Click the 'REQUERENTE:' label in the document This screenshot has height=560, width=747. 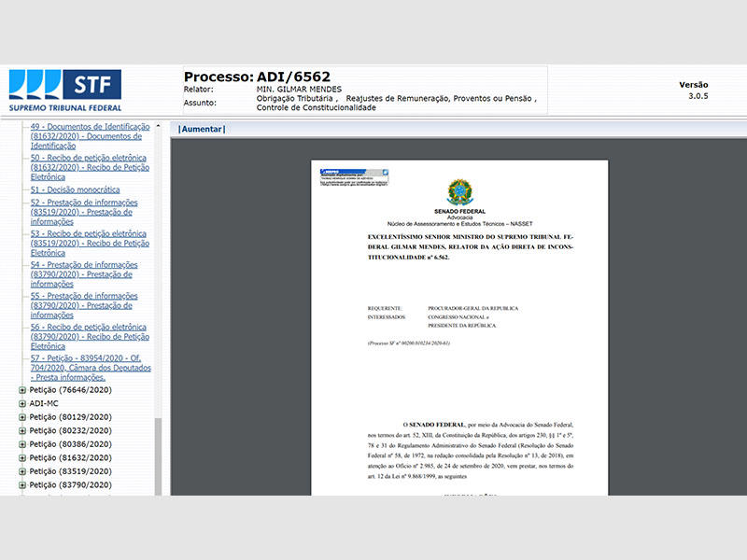385,308
